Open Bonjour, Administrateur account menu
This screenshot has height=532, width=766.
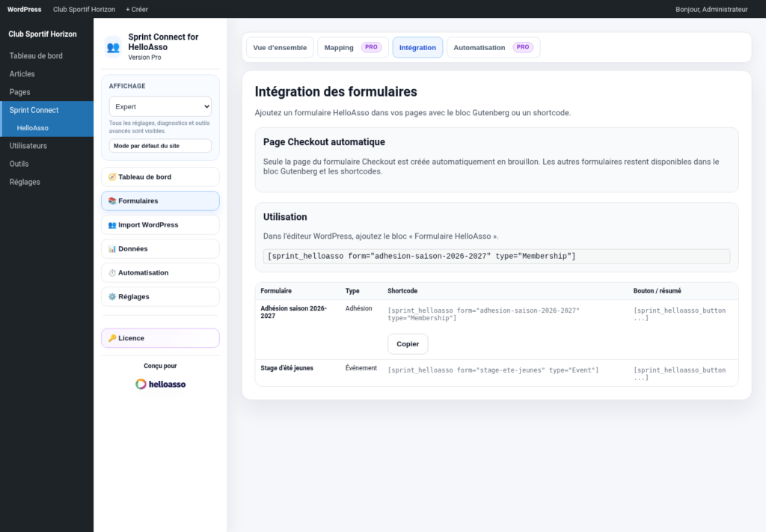coord(711,9)
